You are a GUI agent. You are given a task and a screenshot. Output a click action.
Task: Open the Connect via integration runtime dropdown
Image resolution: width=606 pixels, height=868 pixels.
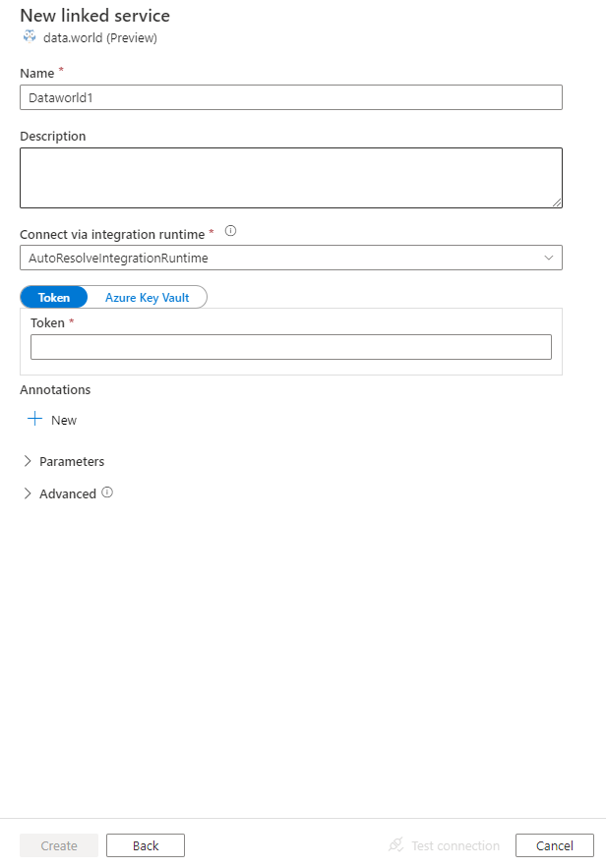point(291,257)
